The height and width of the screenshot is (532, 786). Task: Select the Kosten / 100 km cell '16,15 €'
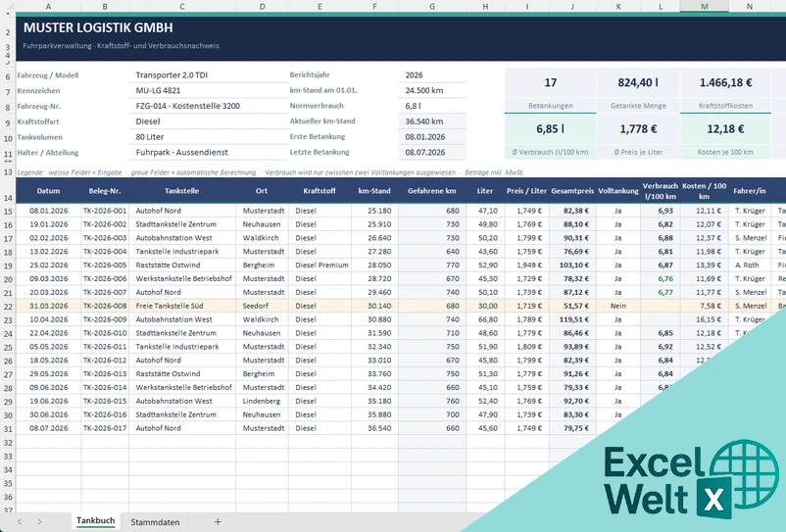(705, 319)
